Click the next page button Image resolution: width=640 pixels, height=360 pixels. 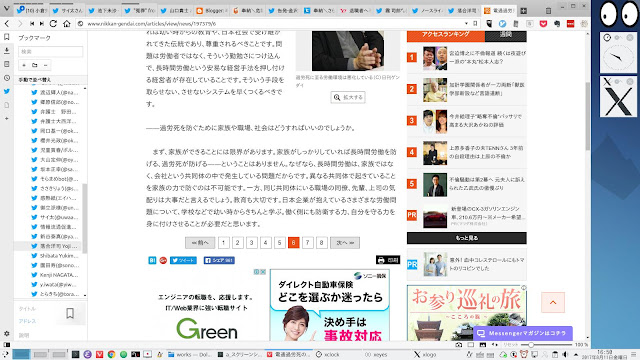tap(345, 243)
